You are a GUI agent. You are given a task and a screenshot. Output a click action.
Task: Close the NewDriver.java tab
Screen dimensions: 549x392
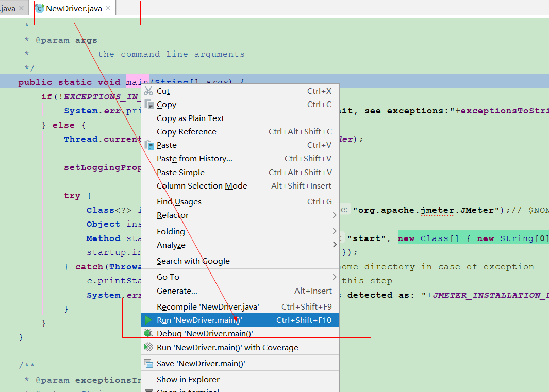coord(108,8)
